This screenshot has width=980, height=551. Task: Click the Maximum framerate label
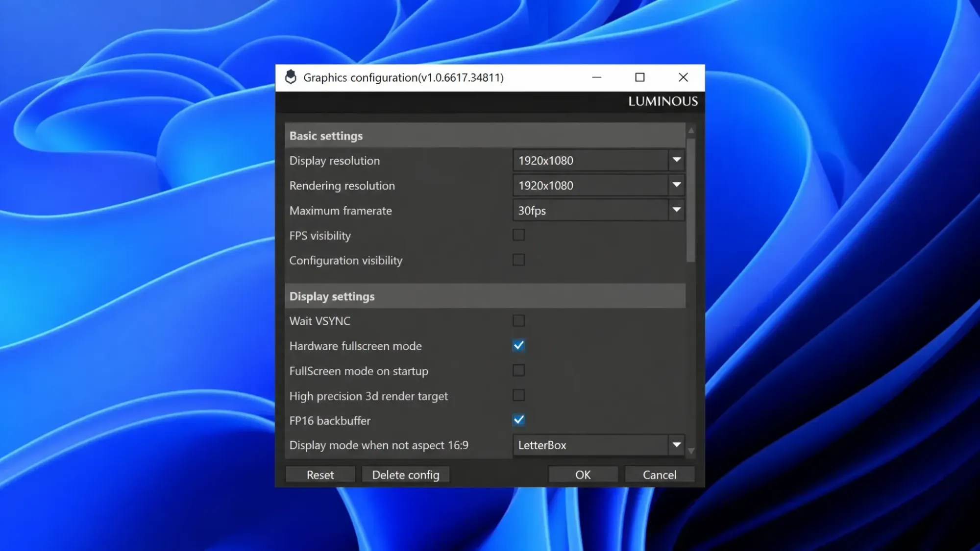341,211
